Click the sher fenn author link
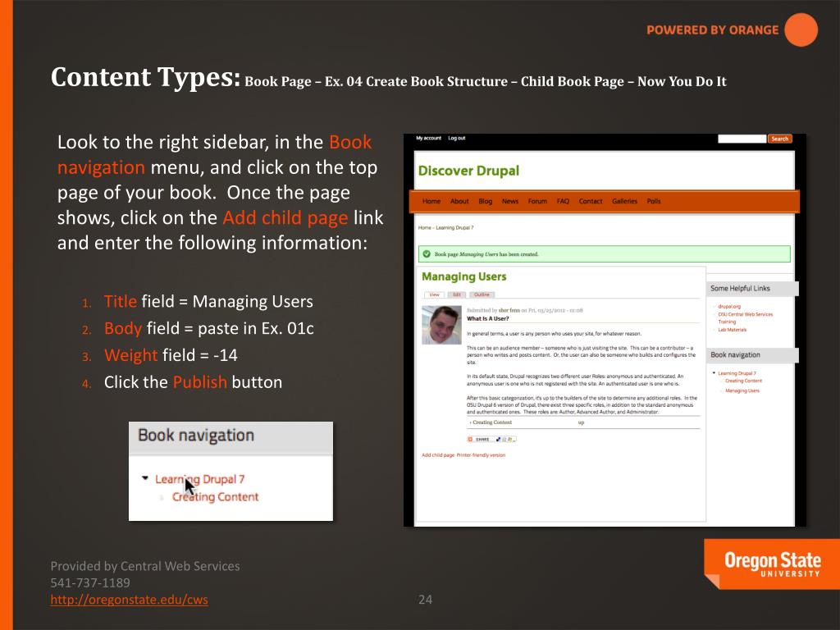The height and width of the screenshot is (630, 840). 509,310
